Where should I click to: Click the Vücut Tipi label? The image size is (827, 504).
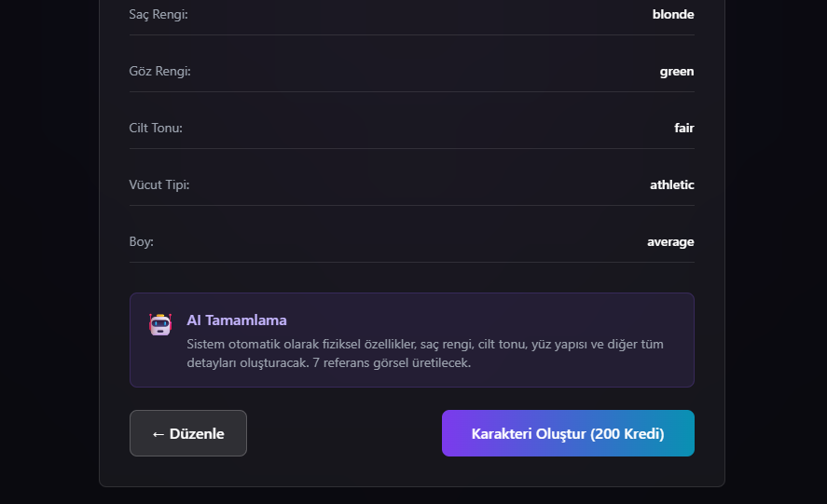click(159, 185)
